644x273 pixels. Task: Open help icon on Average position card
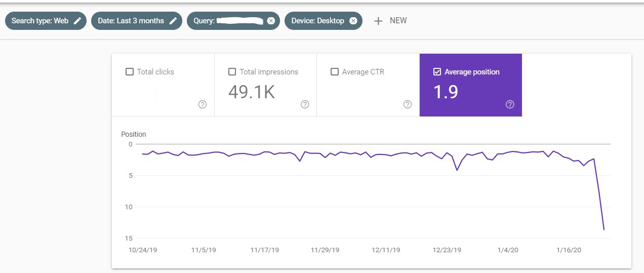pyautogui.click(x=510, y=104)
